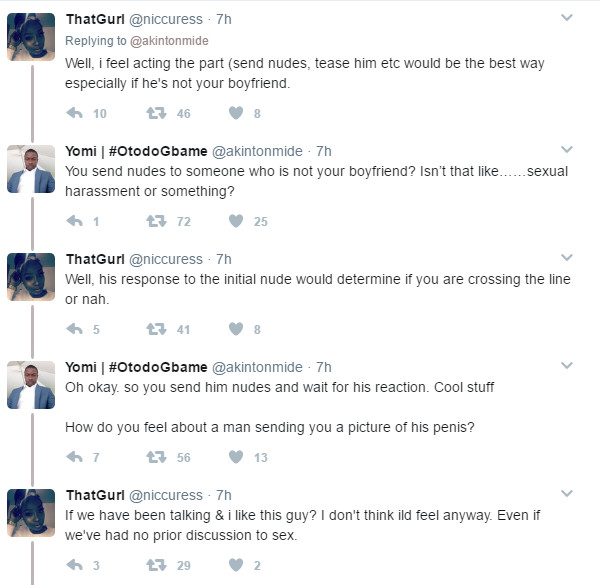Toggle retweet on tweet with 29 retweets

pos(156,564)
